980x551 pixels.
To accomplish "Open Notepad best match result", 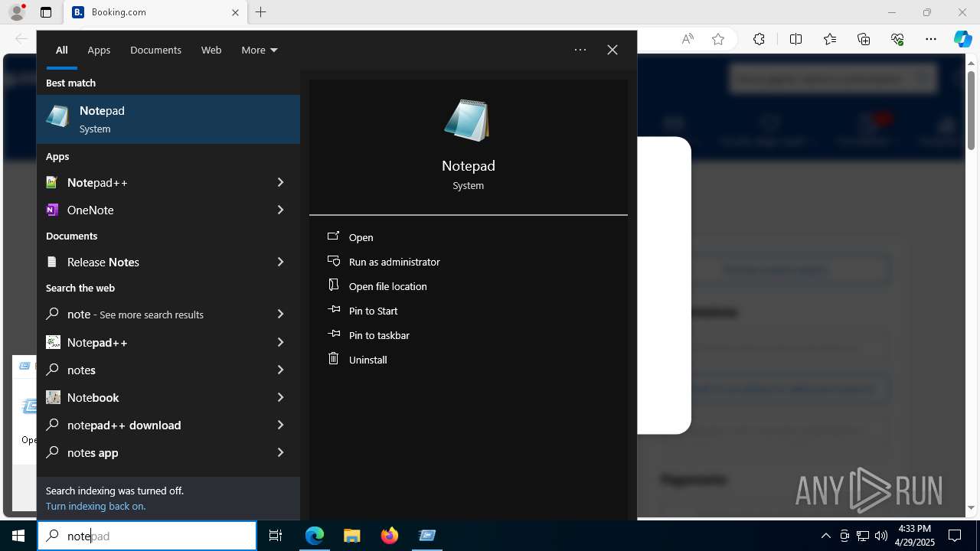I will 168,119.
